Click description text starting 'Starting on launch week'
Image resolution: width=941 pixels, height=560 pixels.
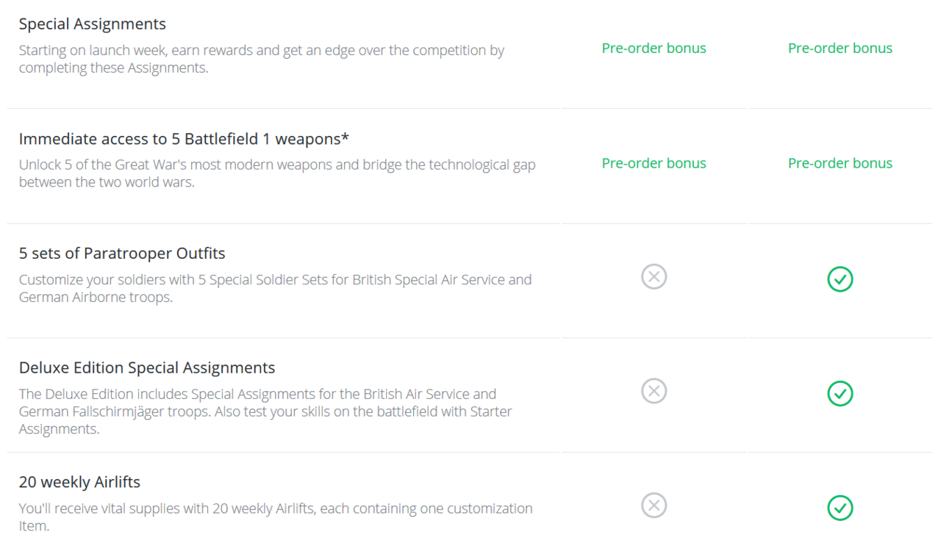[x=262, y=60]
